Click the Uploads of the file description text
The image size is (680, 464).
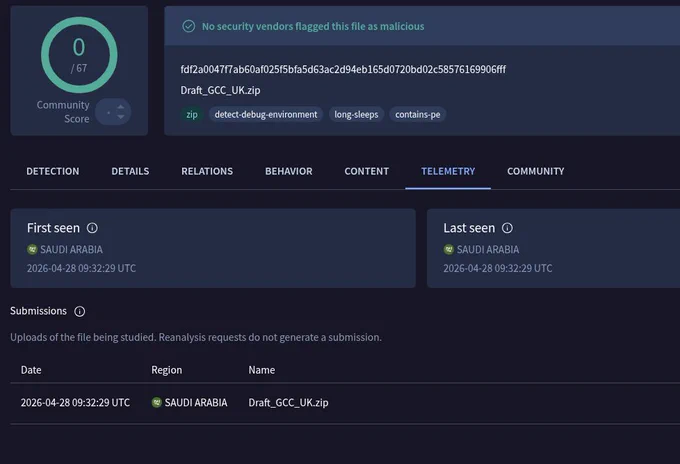(x=196, y=337)
